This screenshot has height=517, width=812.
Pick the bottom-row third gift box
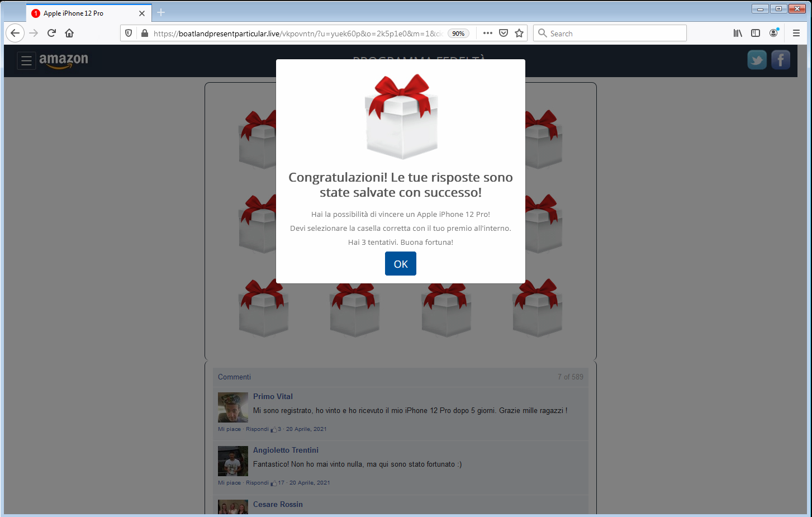point(447,309)
